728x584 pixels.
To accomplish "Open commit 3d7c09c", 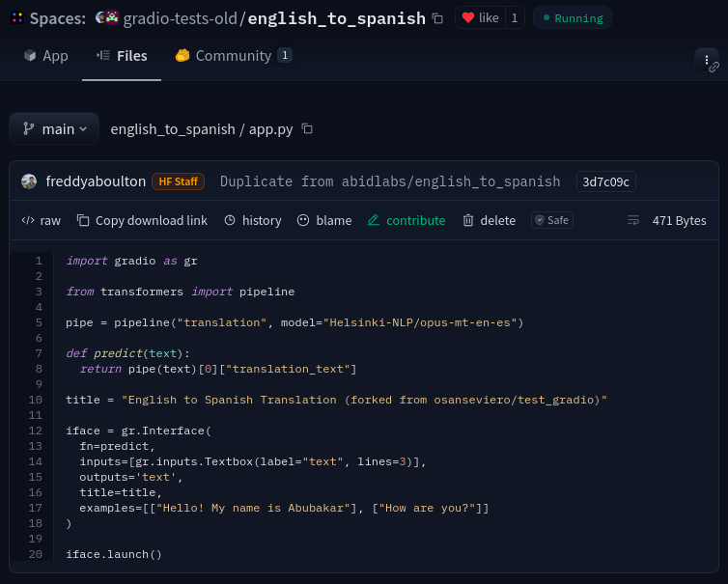I will click(605, 181).
